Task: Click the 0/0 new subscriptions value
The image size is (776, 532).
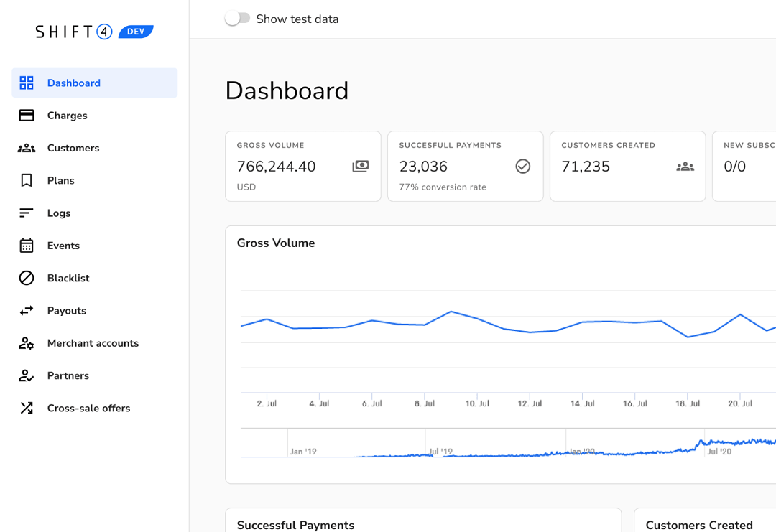Action: point(734,167)
